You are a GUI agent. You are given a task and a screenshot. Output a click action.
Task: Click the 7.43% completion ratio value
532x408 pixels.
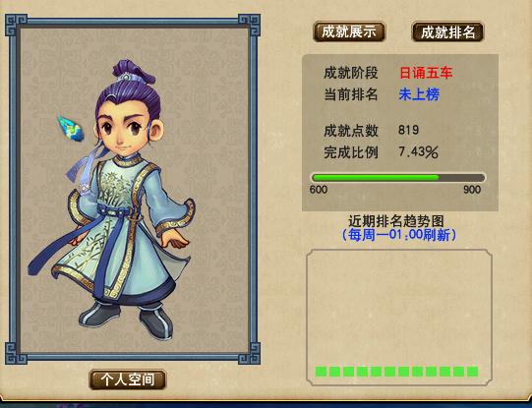click(418, 152)
